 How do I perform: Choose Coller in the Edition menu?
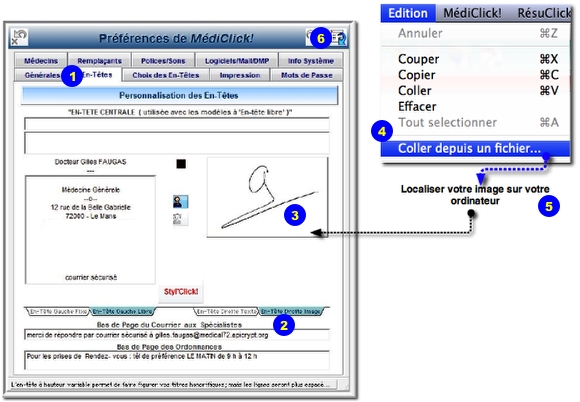(476, 91)
